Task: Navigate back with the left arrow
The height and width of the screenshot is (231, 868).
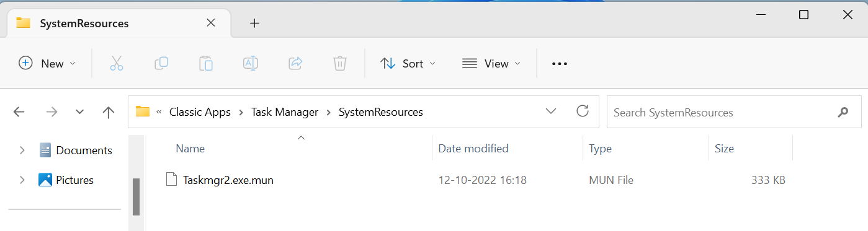Action: click(19, 112)
